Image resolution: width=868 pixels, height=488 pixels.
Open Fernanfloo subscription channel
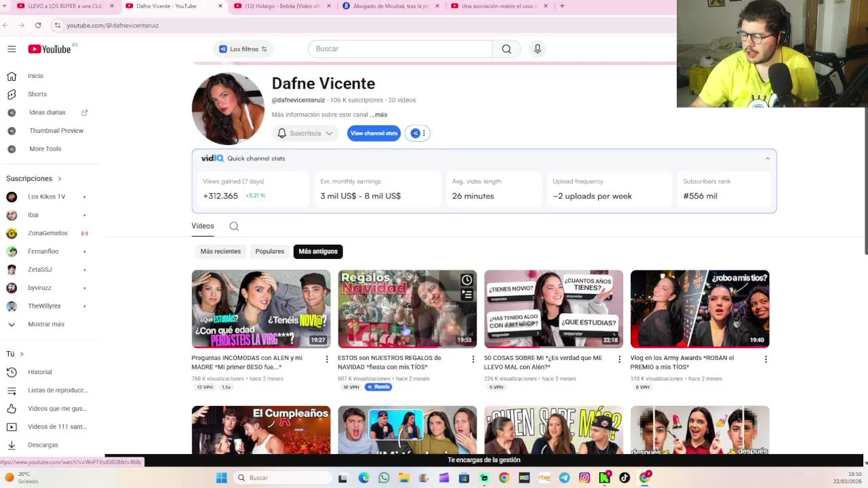(43, 251)
